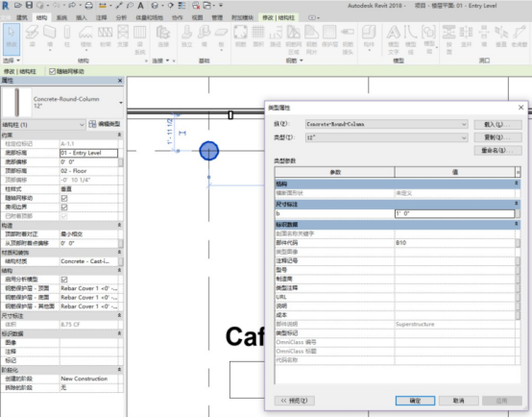This screenshot has width=532, height=417.
Task: Click the Base Level field '01 - Entry Level'
Action: pyautogui.click(x=89, y=153)
